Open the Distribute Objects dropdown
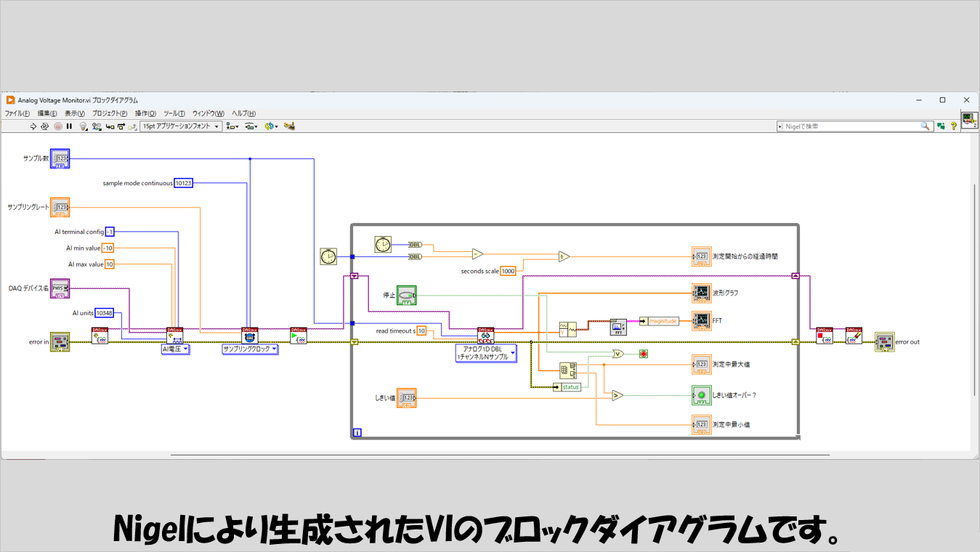 251,126
